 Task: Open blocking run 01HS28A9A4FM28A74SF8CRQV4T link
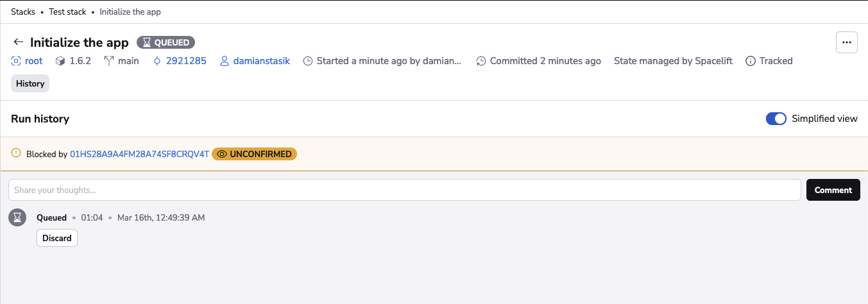point(139,154)
